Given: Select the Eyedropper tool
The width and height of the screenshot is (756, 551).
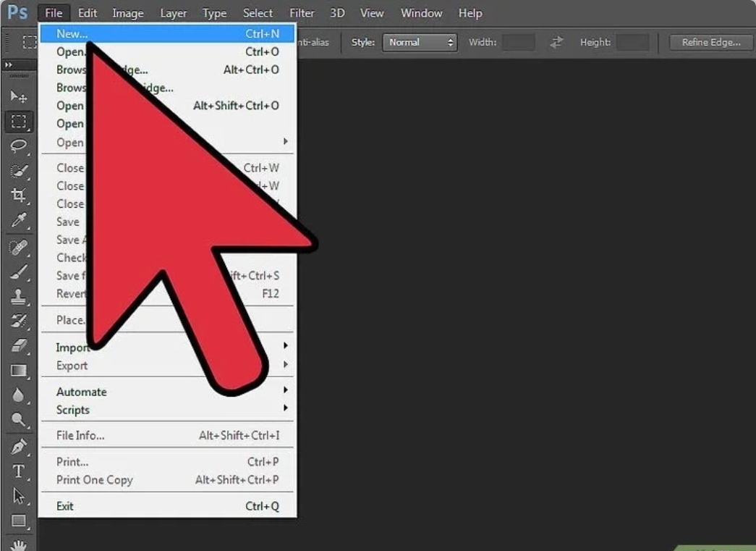Looking at the screenshot, I should coord(18,219).
